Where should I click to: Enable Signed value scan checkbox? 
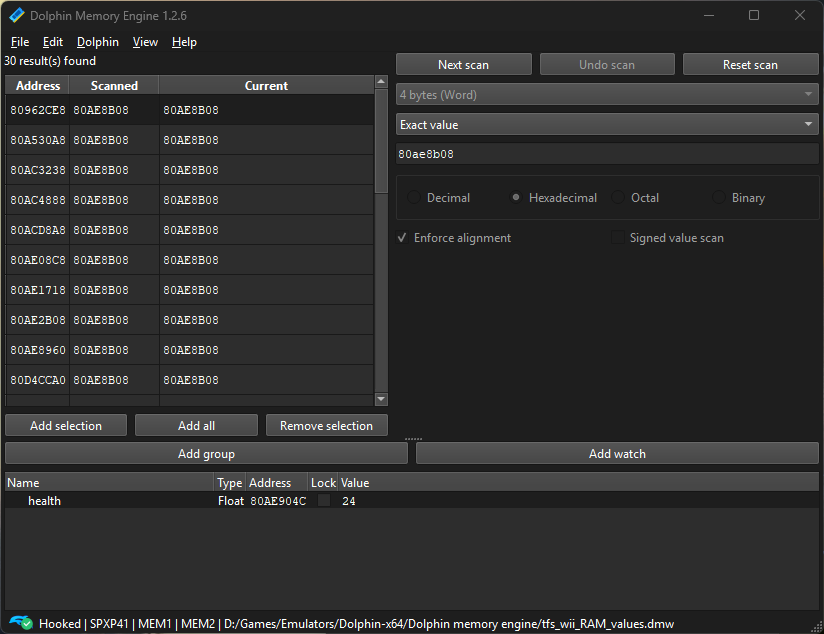618,238
